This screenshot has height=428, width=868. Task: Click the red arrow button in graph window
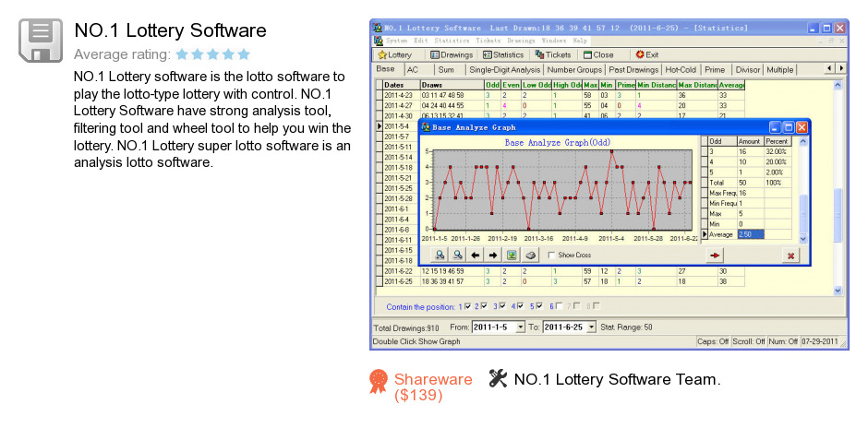716,255
